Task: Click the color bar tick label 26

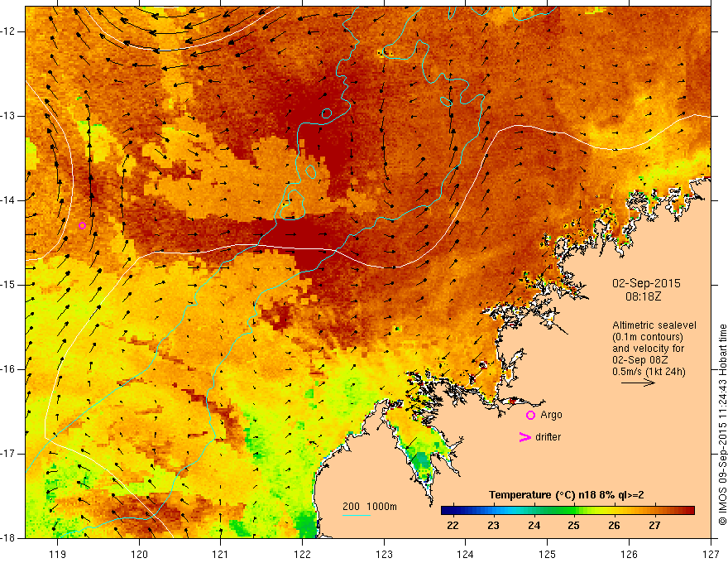Action: (x=614, y=526)
